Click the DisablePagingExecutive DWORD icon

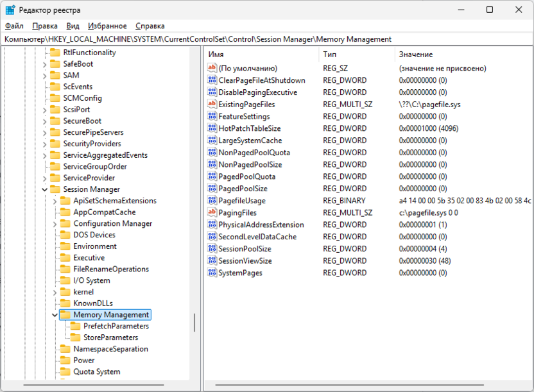click(212, 92)
